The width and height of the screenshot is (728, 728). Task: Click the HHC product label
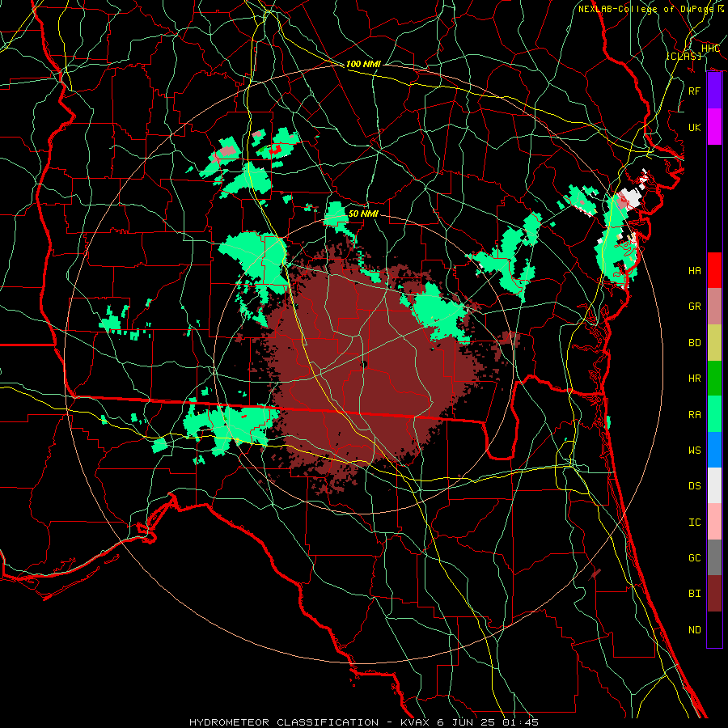pos(710,49)
